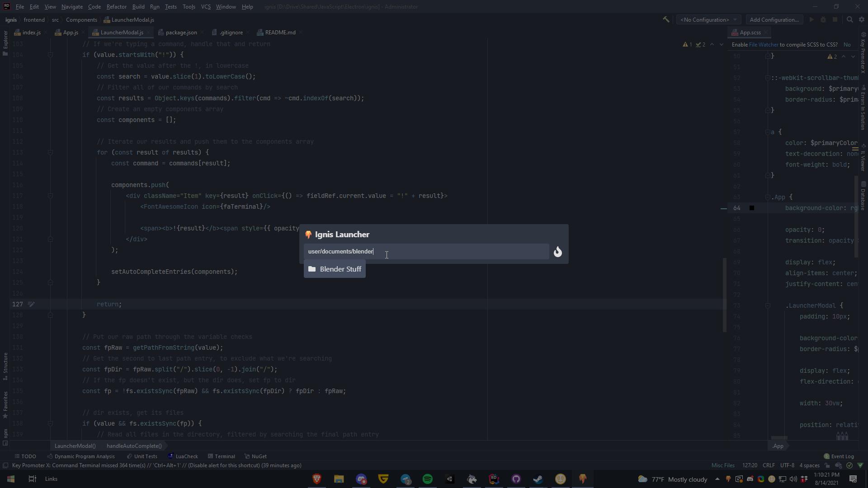Close the README.md tab

(301, 33)
